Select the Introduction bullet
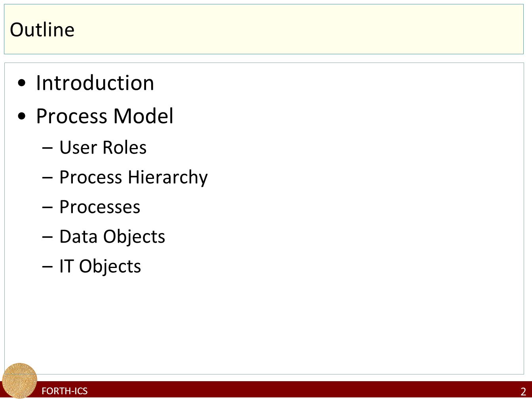 95,83
